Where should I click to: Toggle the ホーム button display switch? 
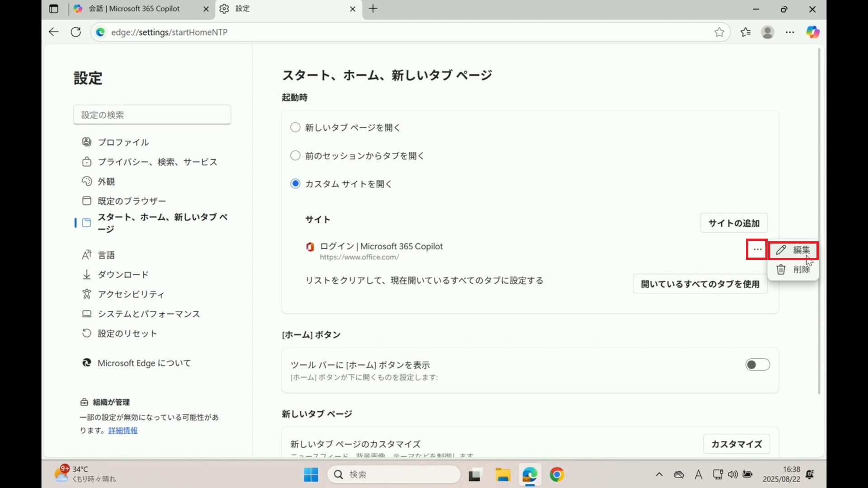click(757, 365)
